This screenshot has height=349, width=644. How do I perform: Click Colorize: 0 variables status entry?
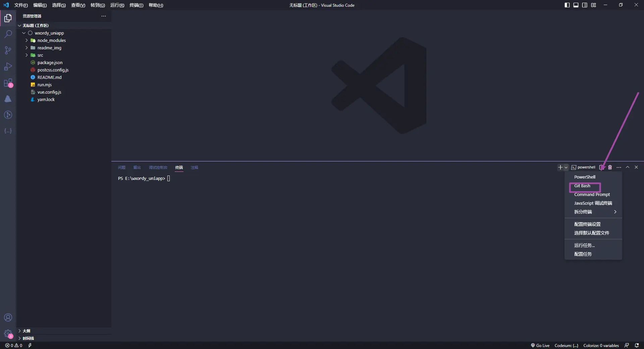pos(601,345)
